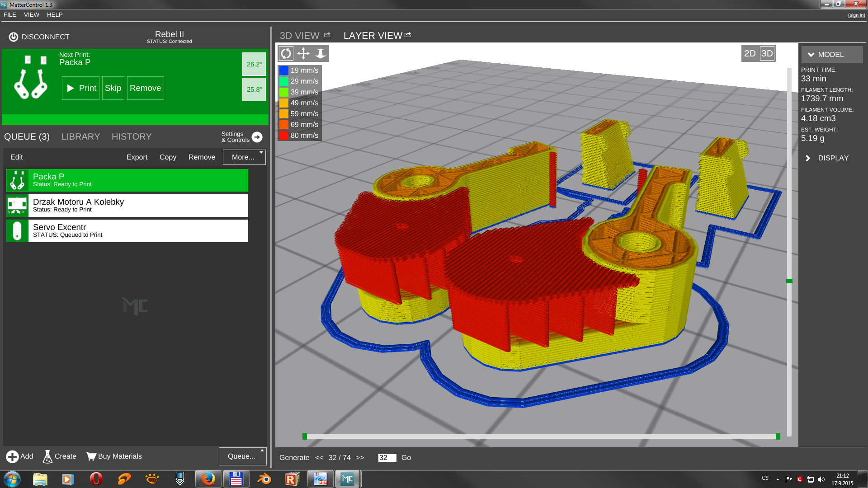This screenshot has height=488, width=868.
Task: Open Firefox from the taskbar
Action: (208, 479)
